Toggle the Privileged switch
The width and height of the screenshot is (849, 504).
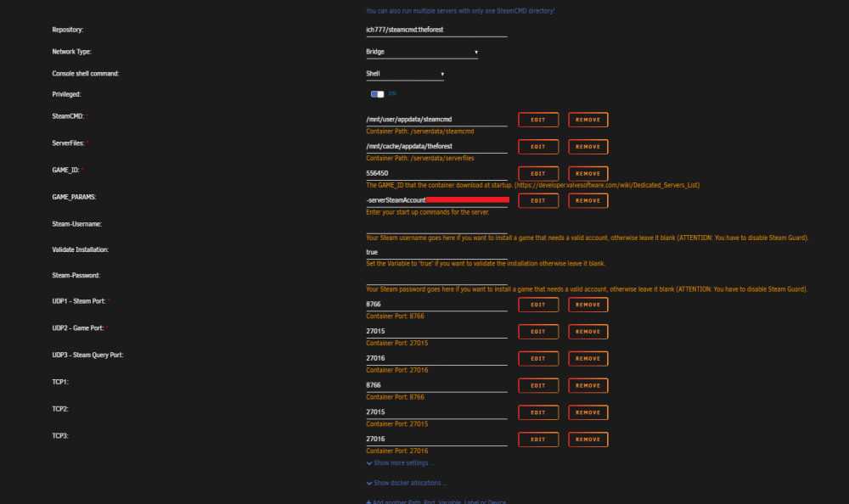point(378,94)
